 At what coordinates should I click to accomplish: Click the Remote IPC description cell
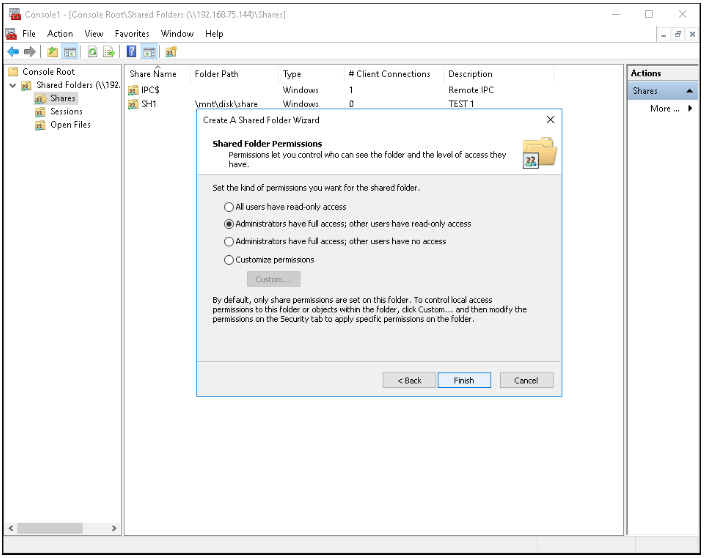click(471, 90)
